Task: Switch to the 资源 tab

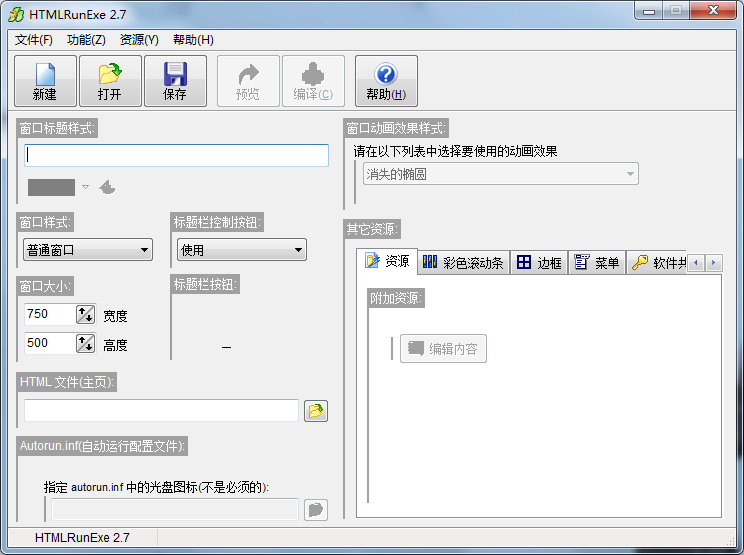Action: tap(387, 261)
